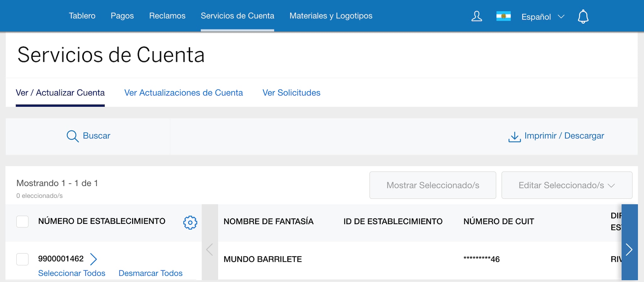Click the Mostrar Seleccionado/s button
644x282 pixels.
433,185
